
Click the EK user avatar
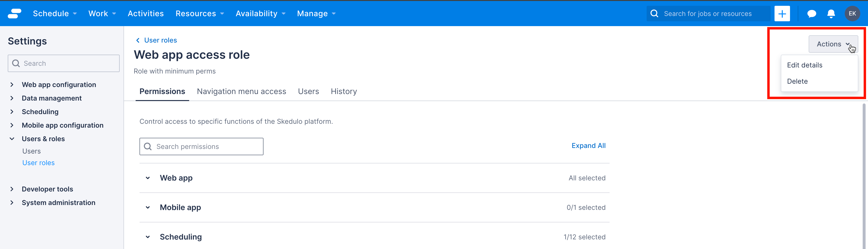click(x=852, y=14)
